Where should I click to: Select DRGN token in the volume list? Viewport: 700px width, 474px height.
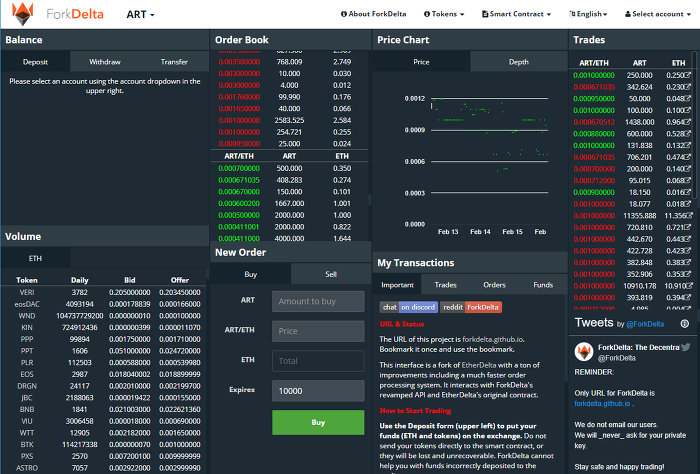point(27,386)
